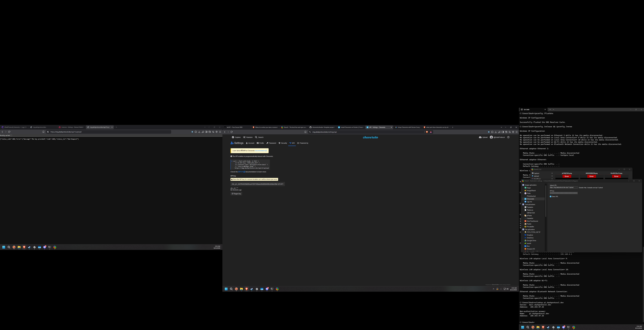Image resolution: width=644 pixels, height=330 pixels.
Task: Open Chevereto Search
Action: tap(259, 137)
